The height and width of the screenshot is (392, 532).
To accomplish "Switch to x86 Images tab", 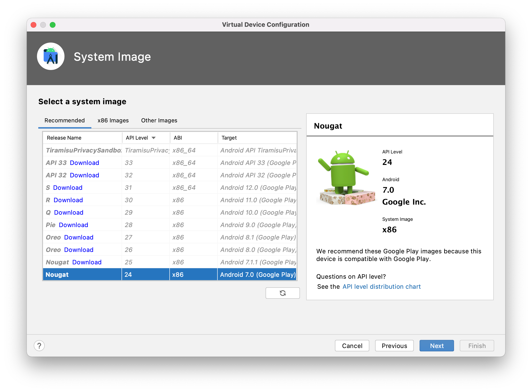I will [113, 120].
